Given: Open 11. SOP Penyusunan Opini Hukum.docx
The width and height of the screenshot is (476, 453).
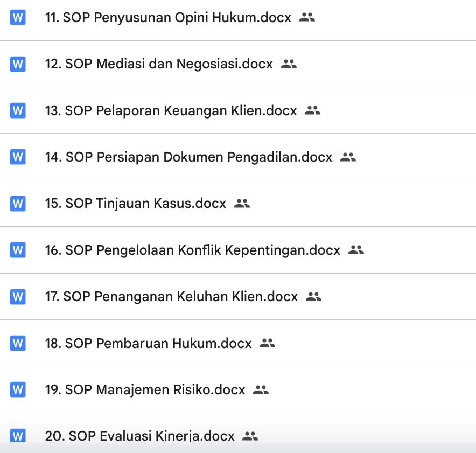Looking at the screenshot, I should (x=168, y=18).
